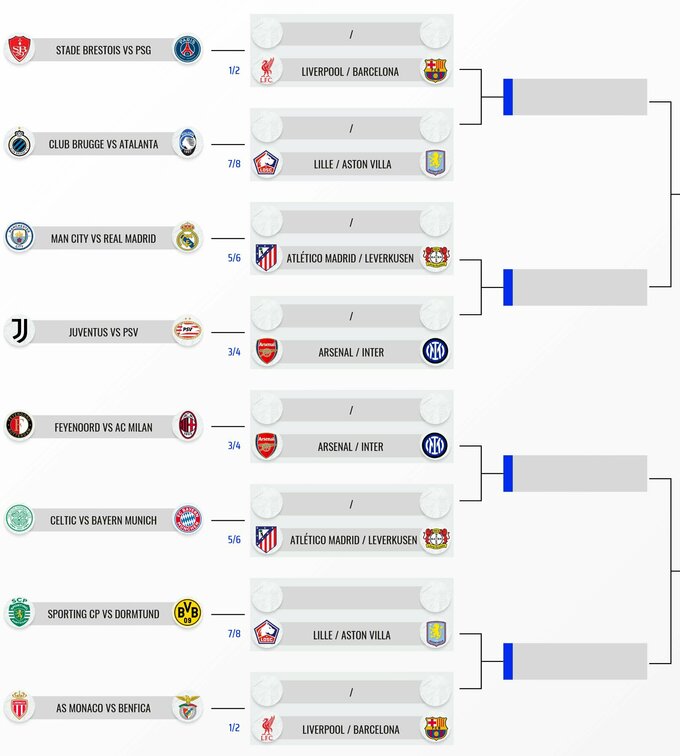Select the Celtic club crest
The height and width of the screenshot is (756, 680).
18,520
